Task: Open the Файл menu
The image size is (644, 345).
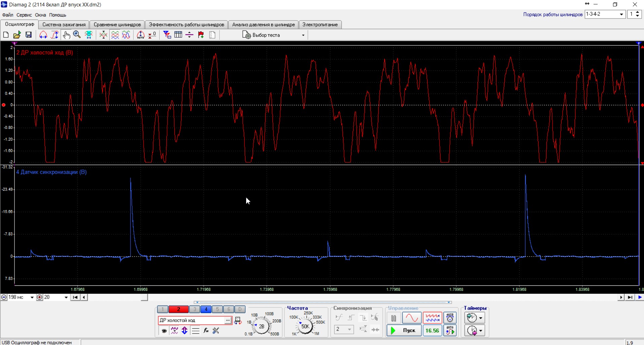Action: click(x=7, y=15)
